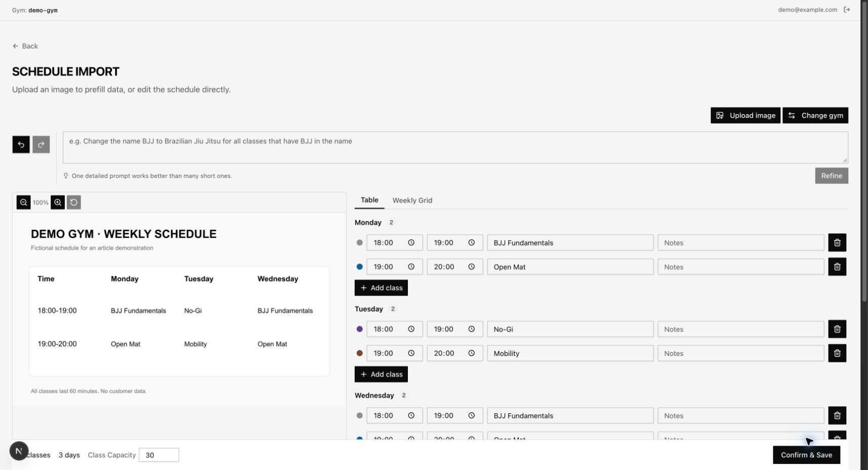
Task: Click the Change gym button
Action: point(815,116)
